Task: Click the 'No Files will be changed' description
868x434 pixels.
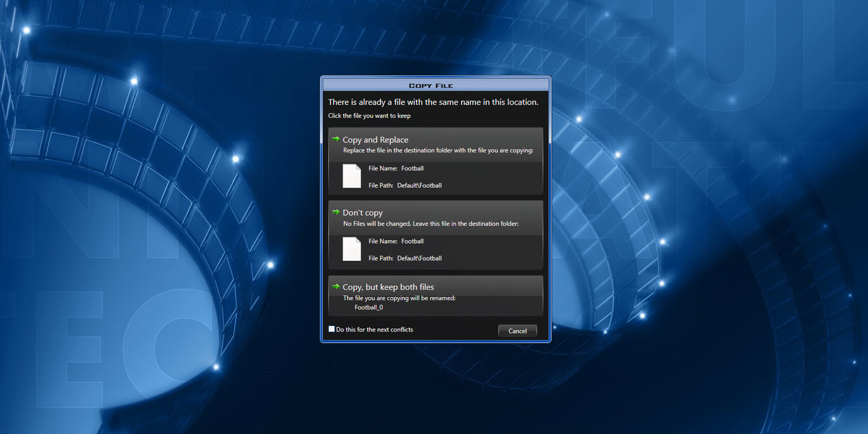Action: tap(430, 224)
